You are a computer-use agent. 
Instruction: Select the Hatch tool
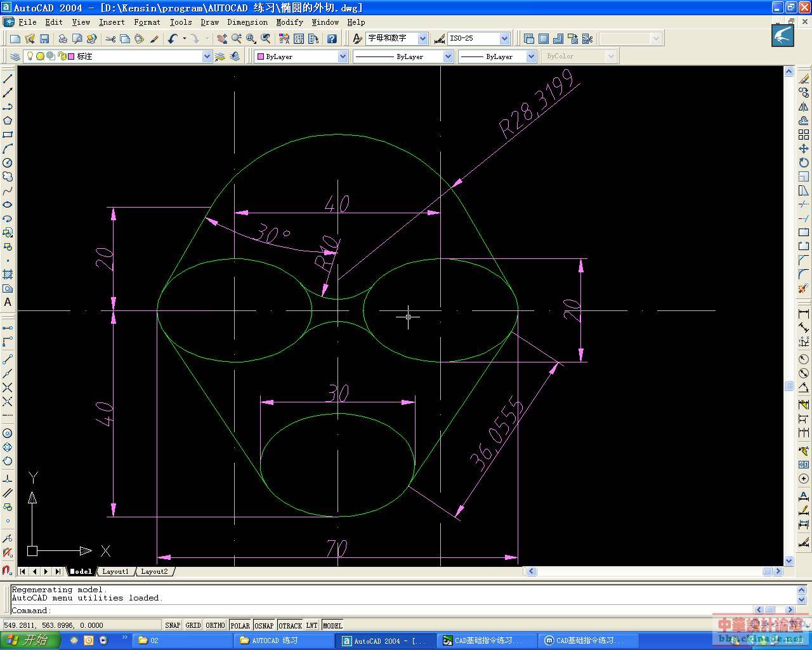tap(8, 274)
